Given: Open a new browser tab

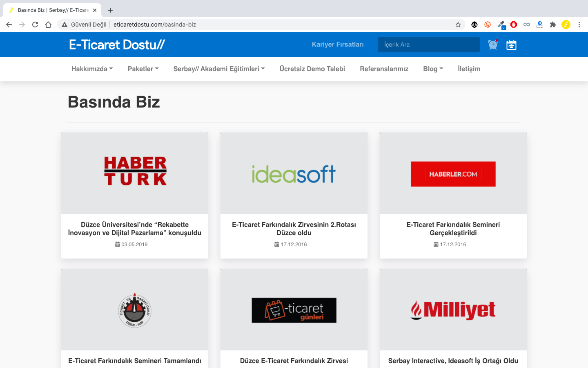Looking at the screenshot, I should point(110,10).
